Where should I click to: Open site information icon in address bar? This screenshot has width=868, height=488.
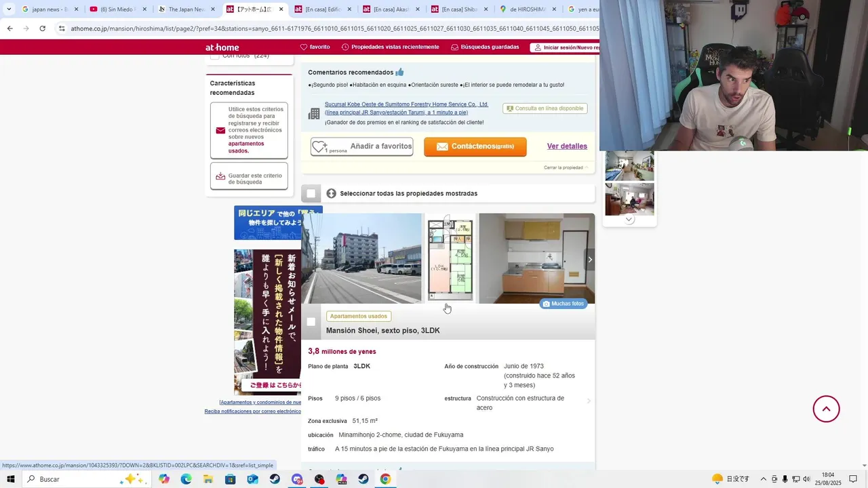62,28
